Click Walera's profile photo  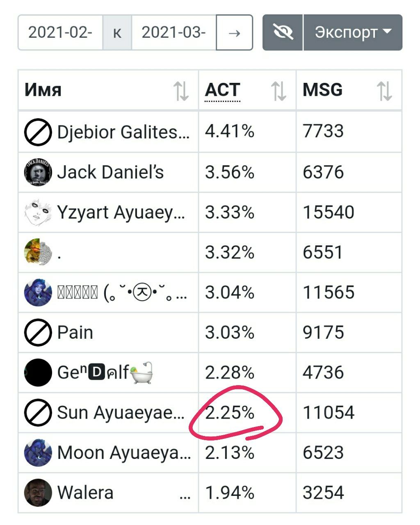tap(38, 493)
